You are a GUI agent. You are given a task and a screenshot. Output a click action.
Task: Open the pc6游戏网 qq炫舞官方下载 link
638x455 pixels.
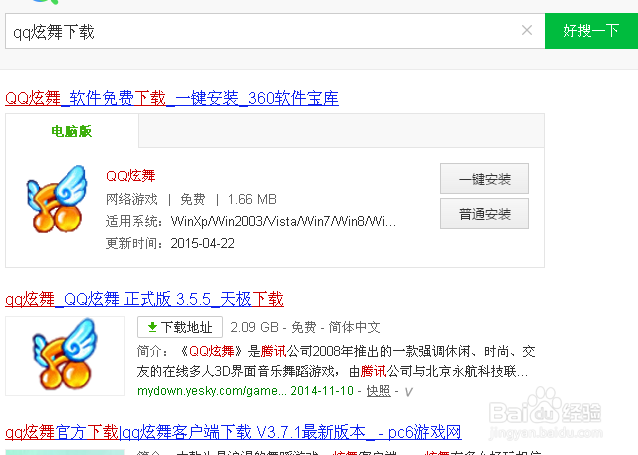tap(233, 432)
